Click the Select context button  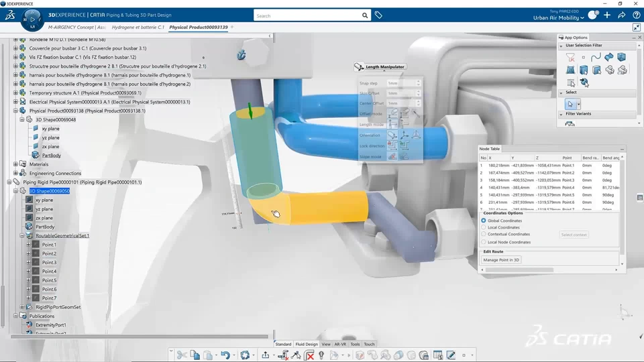point(574,235)
